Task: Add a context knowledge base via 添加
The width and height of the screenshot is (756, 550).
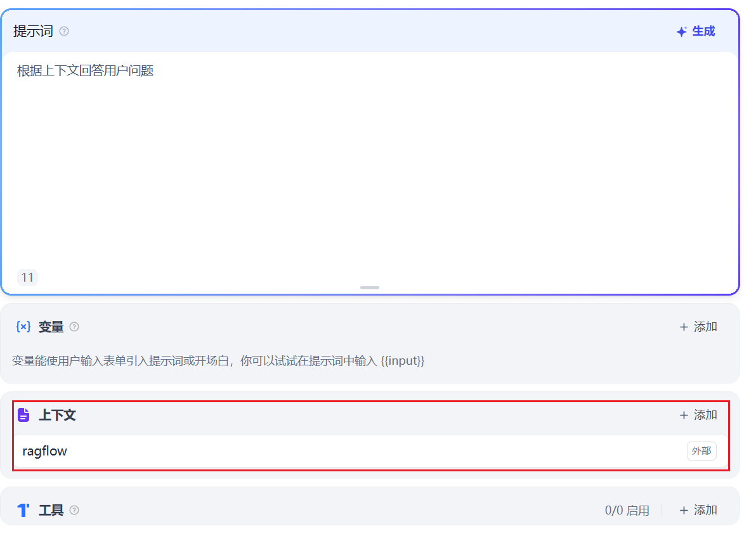Action: [x=698, y=415]
